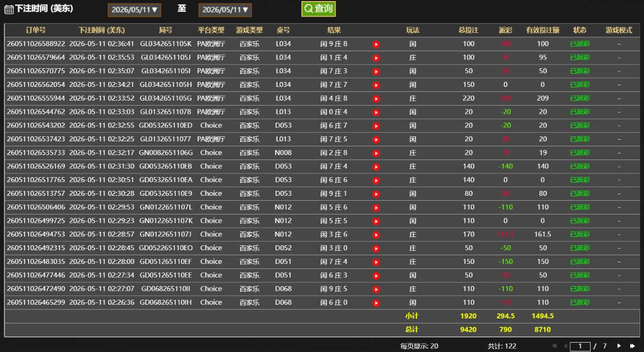Click the 局号 column header
644x352 pixels.
point(166,30)
